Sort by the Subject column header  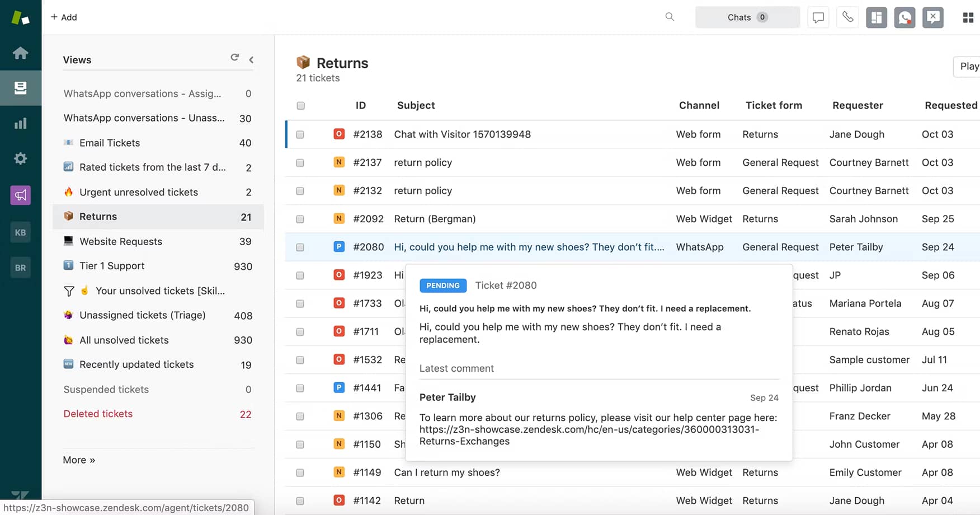[416, 105]
